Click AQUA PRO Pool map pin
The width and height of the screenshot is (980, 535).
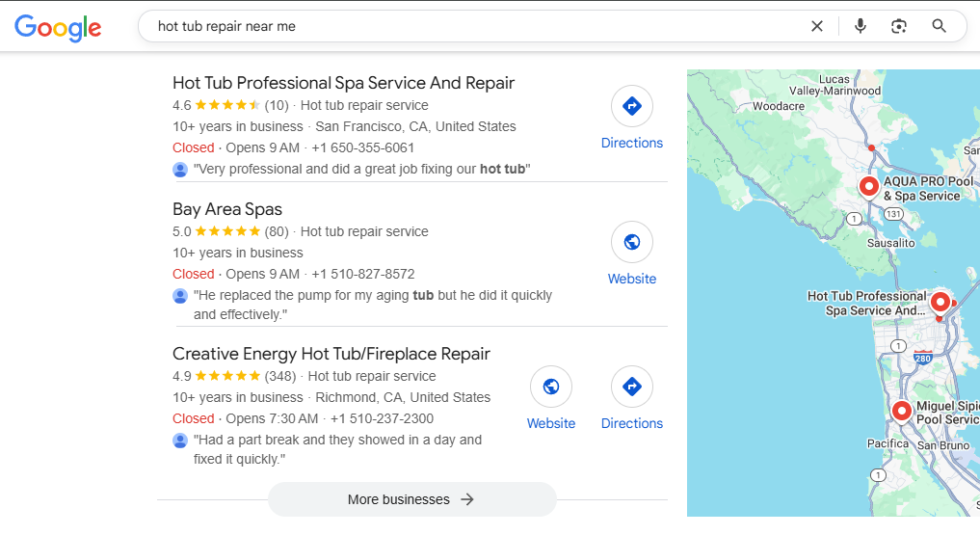869,186
